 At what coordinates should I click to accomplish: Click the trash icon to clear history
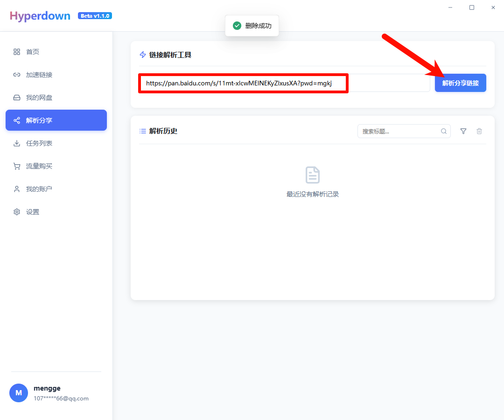coord(479,131)
